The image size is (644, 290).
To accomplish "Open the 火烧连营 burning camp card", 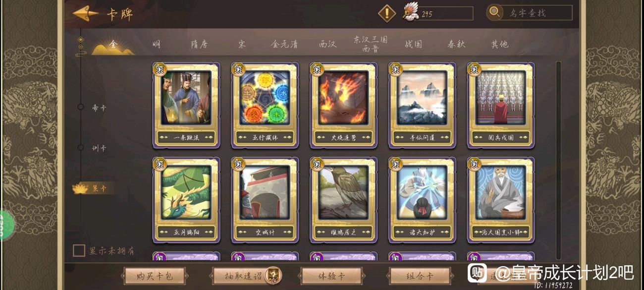I will tap(344, 105).
